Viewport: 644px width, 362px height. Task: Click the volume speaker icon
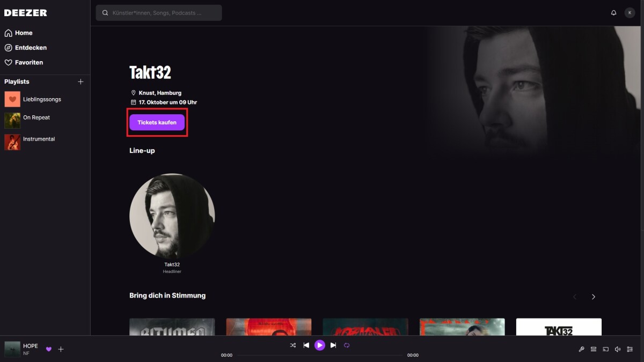click(617, 349)
